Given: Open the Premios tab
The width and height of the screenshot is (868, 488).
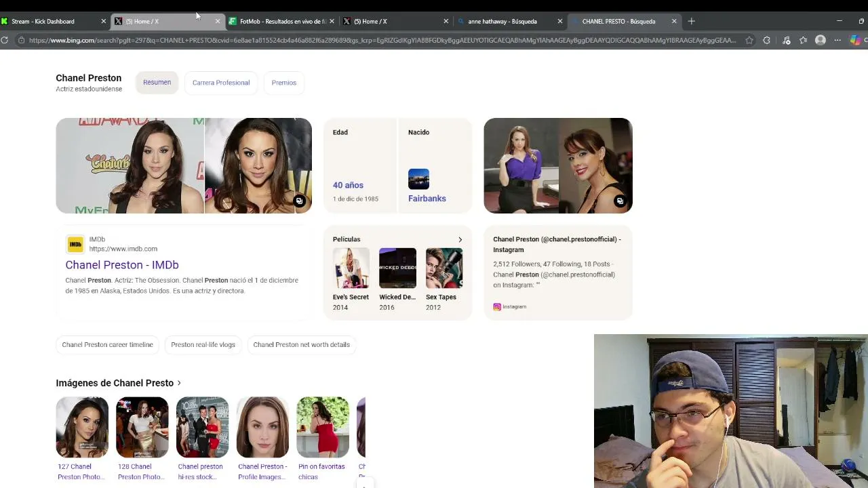Looking at the screenshot, I should tap(284, 83).
